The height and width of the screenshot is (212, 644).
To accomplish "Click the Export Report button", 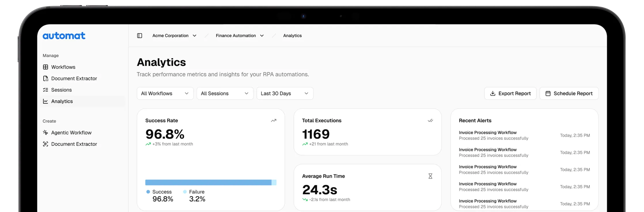I will (510, 93).
